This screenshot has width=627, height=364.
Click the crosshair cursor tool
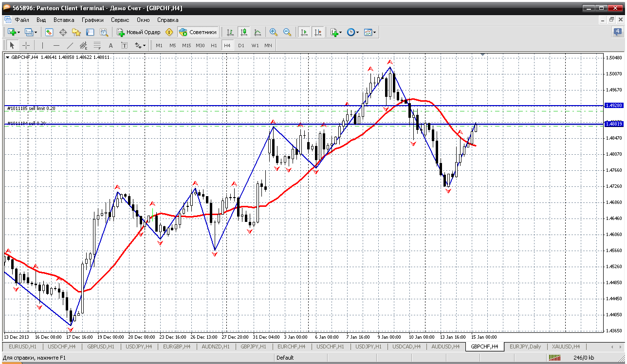point(26,45)
